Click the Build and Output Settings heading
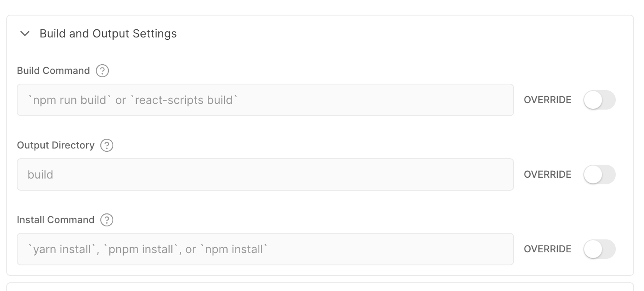 [108, 33]
